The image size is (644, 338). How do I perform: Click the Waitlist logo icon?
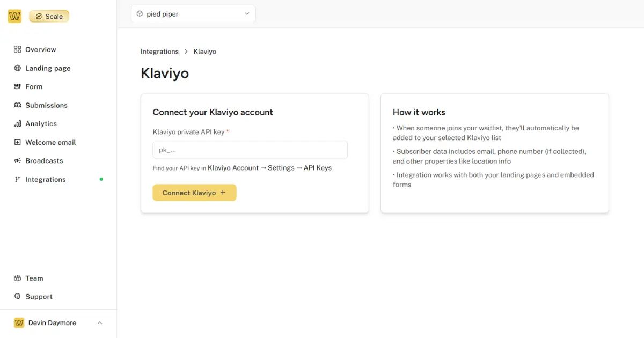coord(15,16)
